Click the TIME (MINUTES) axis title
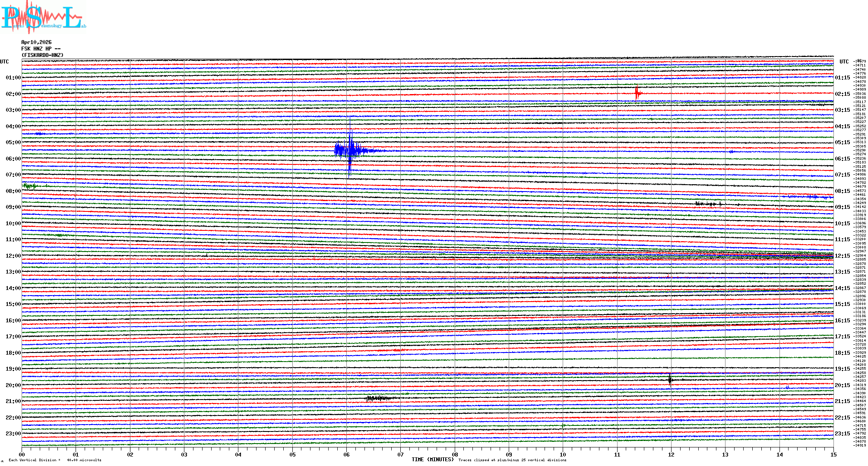Screen dimensions: 868x466 tap(432, 460)
